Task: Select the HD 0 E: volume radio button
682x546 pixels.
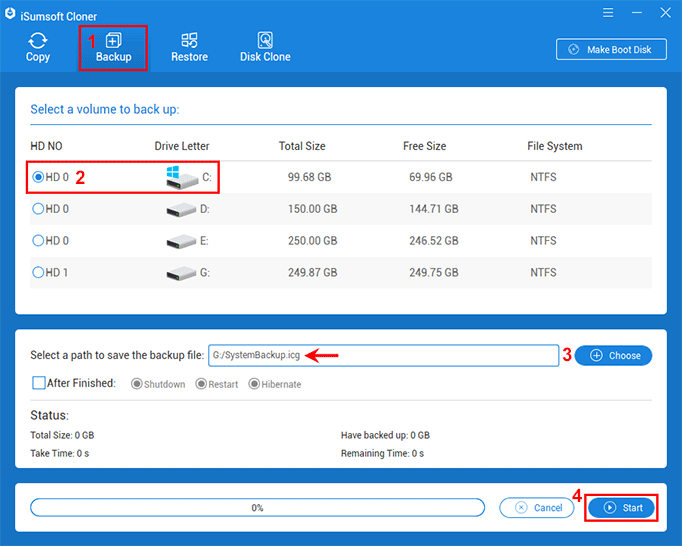Action: [38, 241]
